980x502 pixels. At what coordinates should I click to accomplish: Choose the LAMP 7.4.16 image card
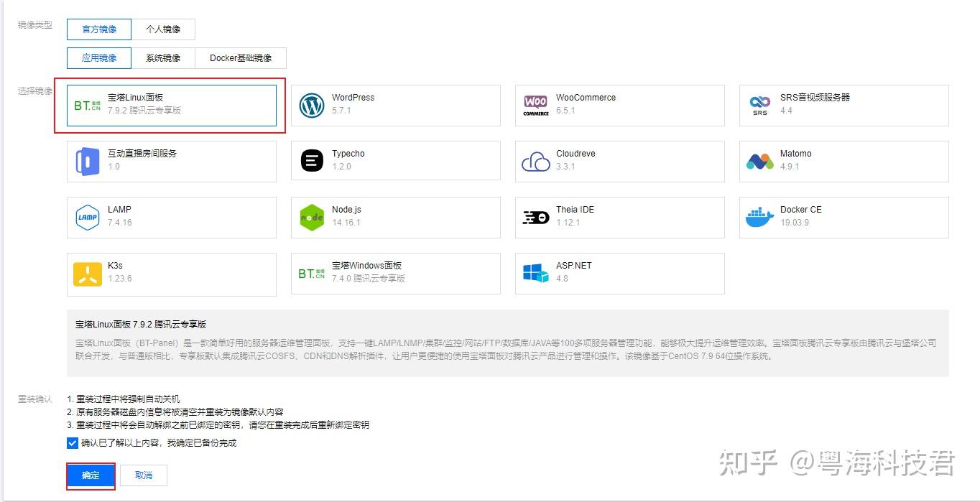click(172, 218)
